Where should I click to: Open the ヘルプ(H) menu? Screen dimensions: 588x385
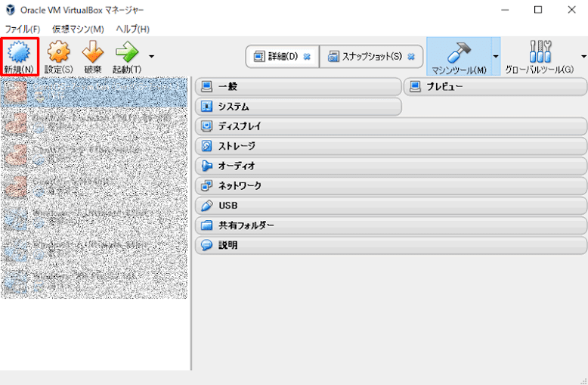(133, 29)
